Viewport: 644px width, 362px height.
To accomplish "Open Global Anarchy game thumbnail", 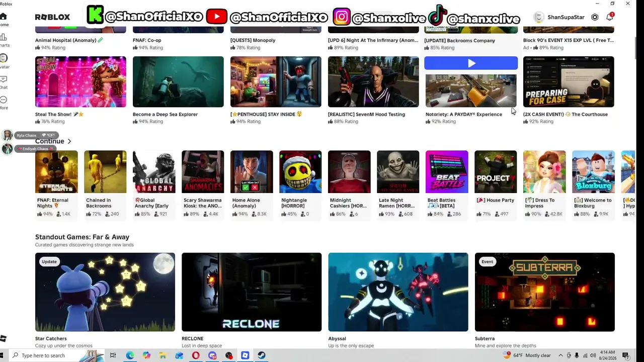I will click(x=154, y=172).
